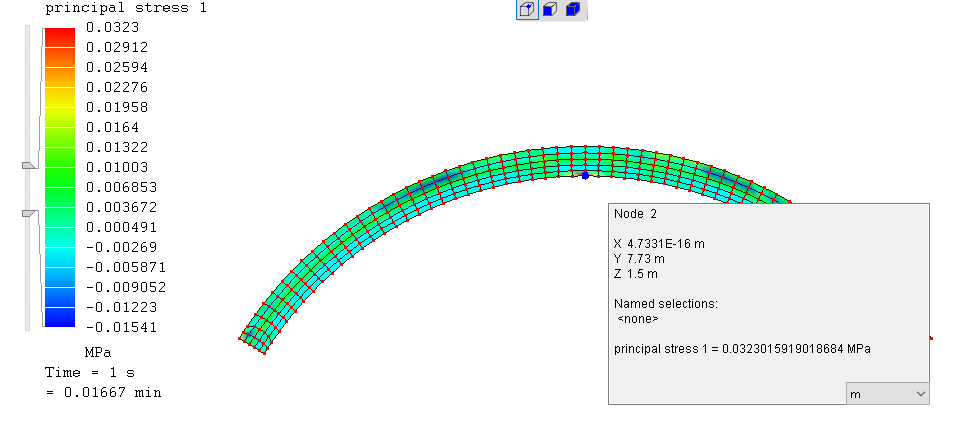Click the Node 2 heading in tooltip
This screenshot has height=436, width=954.
635,214
